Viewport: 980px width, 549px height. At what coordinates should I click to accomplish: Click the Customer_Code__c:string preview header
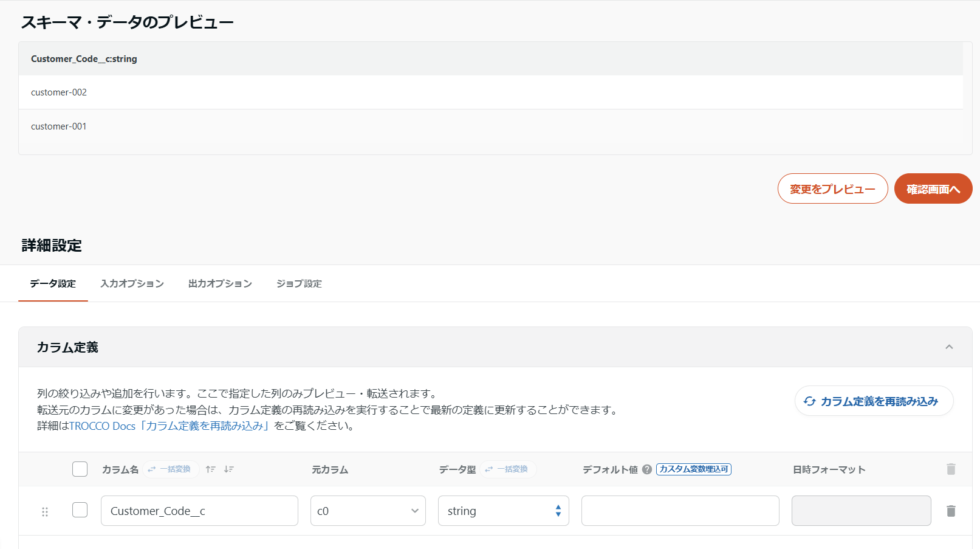(x=491, y=59)
